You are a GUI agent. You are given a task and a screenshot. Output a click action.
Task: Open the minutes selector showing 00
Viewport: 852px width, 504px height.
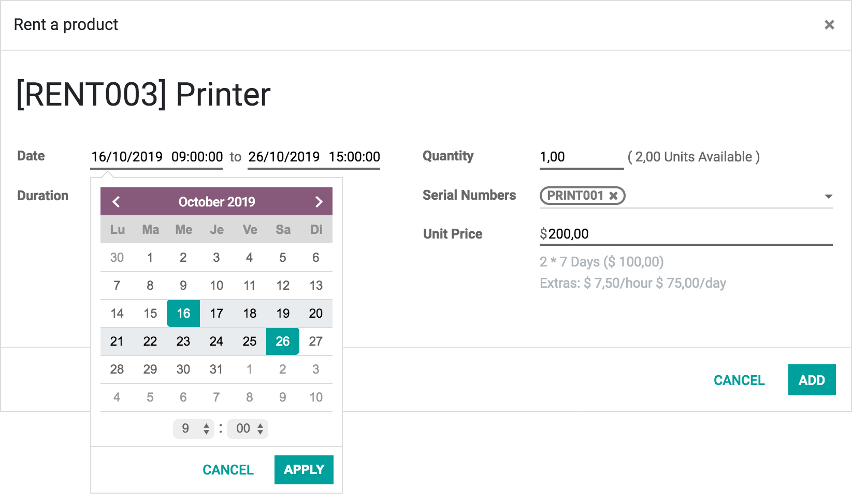(248, 428)
